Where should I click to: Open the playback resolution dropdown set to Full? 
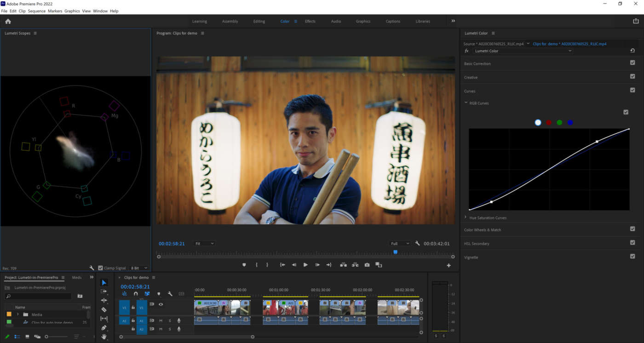[x=399, y=243]
